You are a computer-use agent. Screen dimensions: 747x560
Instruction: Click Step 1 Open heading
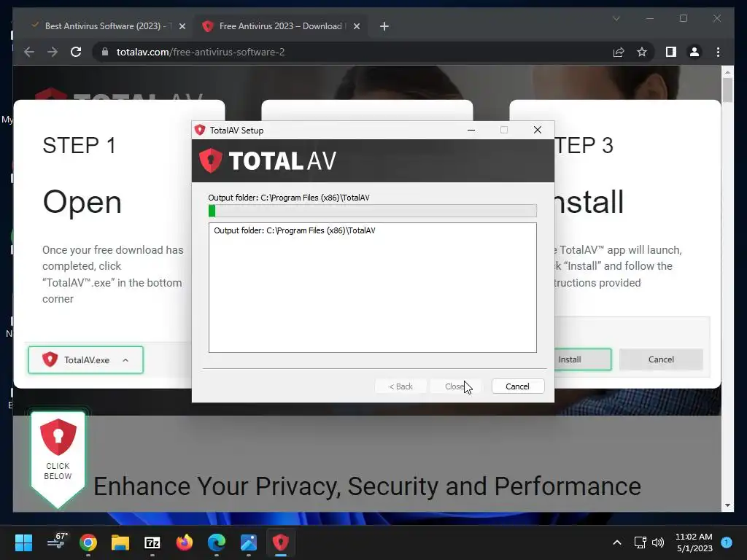point(82,202)
